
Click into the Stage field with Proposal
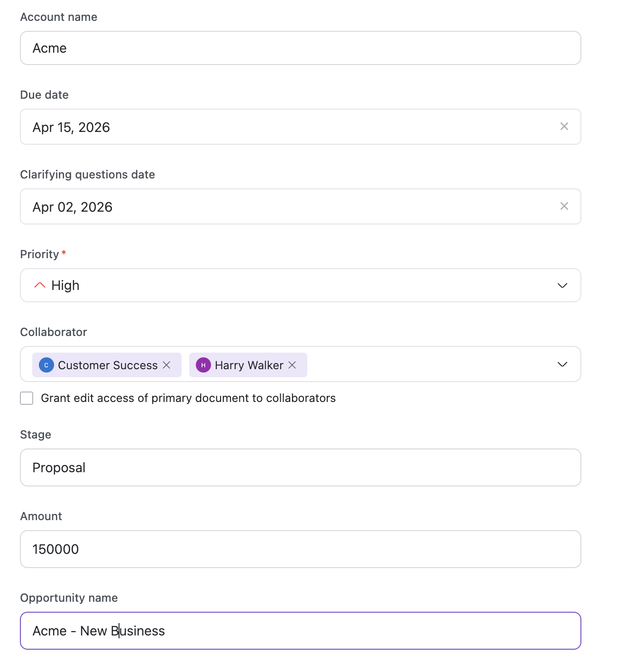(300, 467)
